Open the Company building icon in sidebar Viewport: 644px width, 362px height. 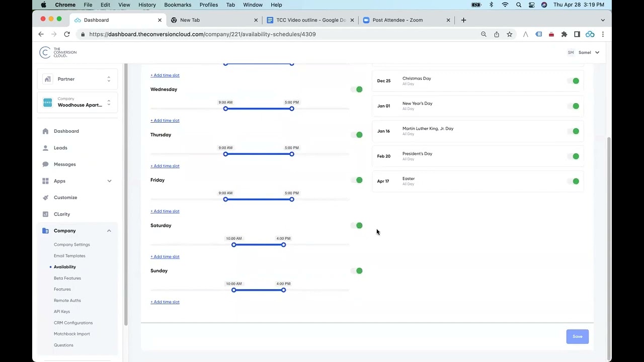(x=46, y=231)
